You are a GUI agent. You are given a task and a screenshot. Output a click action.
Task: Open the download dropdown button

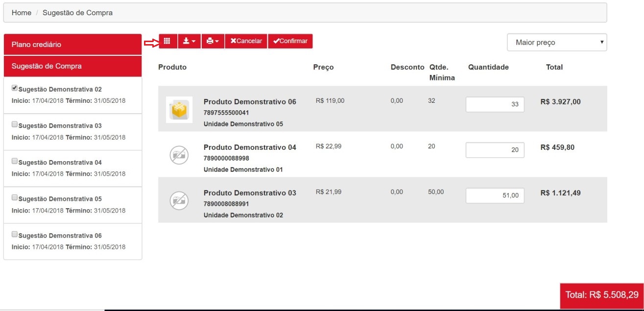pos(189,41)
